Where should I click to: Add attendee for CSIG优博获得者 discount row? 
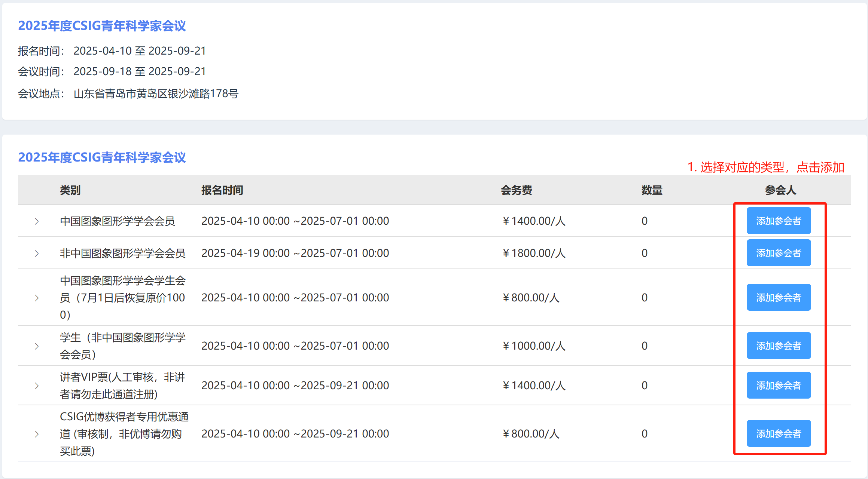tap(778, 434)
